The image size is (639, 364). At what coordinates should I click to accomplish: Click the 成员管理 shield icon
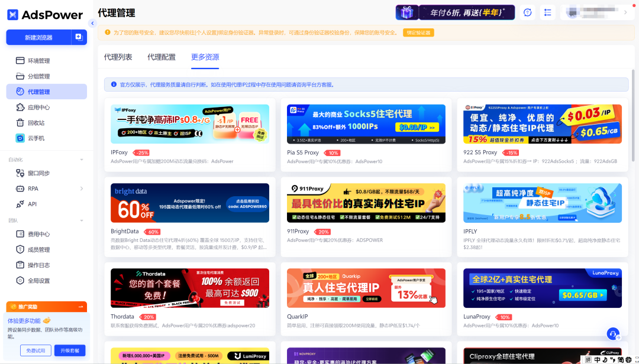pos(20,249)
